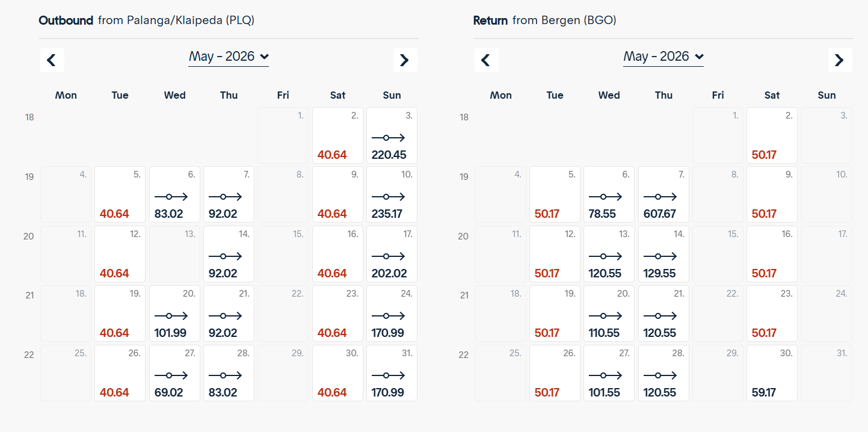The width and height of the screenshot is (868, 432).
Task: Select return May 7 fare 607.67
Action: point(663,195)
